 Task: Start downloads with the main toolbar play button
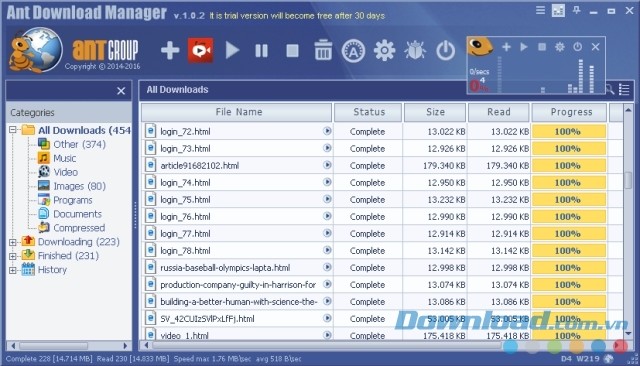pos(232,51)
